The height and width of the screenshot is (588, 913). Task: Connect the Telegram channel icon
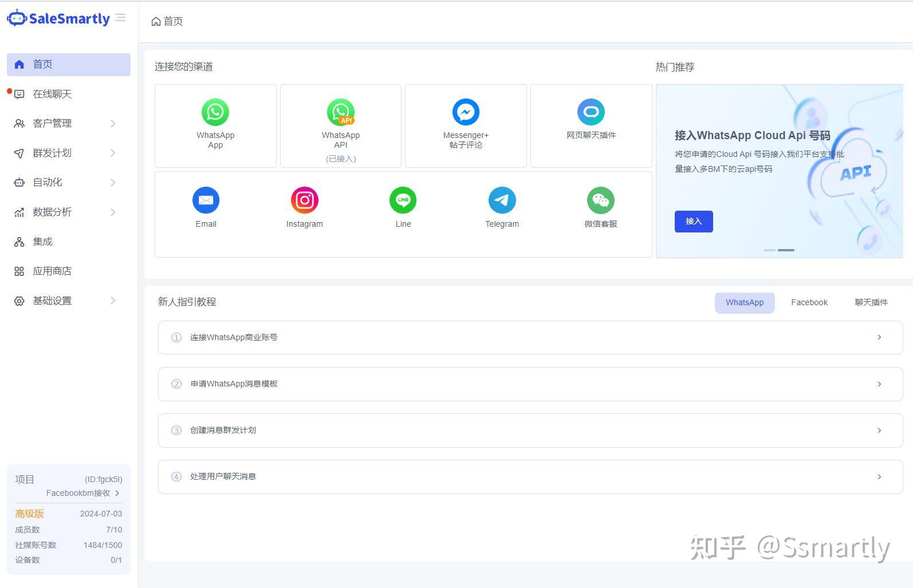(x=502, y=200)
